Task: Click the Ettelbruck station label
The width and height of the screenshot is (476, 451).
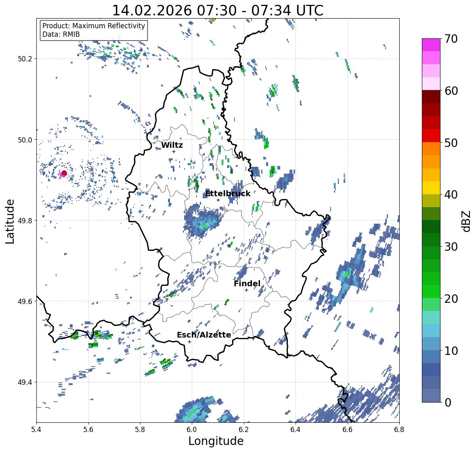Action: click(228, 193)
